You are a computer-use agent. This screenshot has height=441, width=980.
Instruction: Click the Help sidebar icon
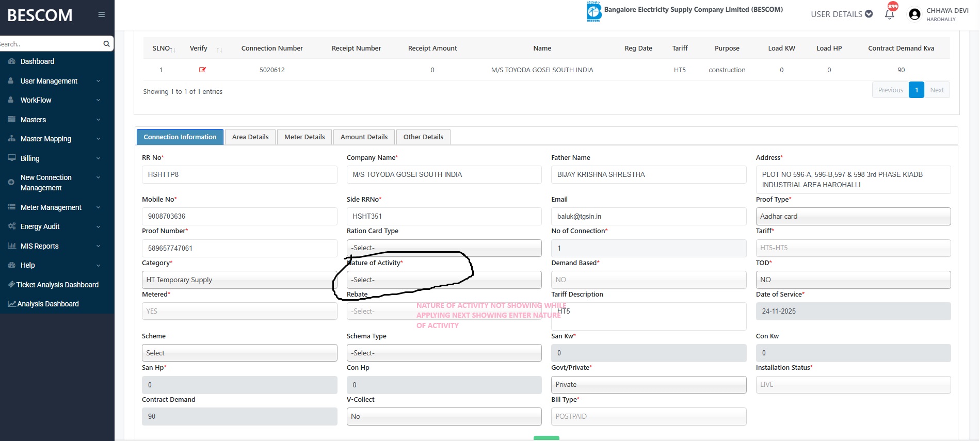(11, 265)
